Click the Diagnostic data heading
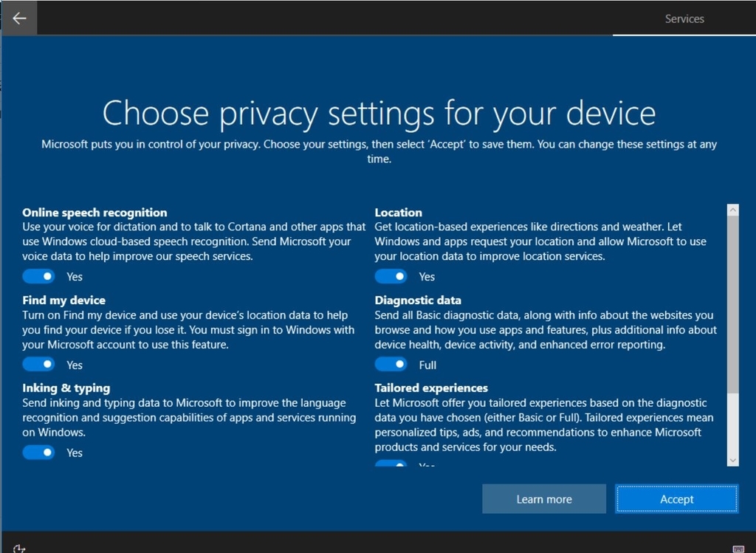The width and height of the screenshot is (756, 553). tap(418, 300)
